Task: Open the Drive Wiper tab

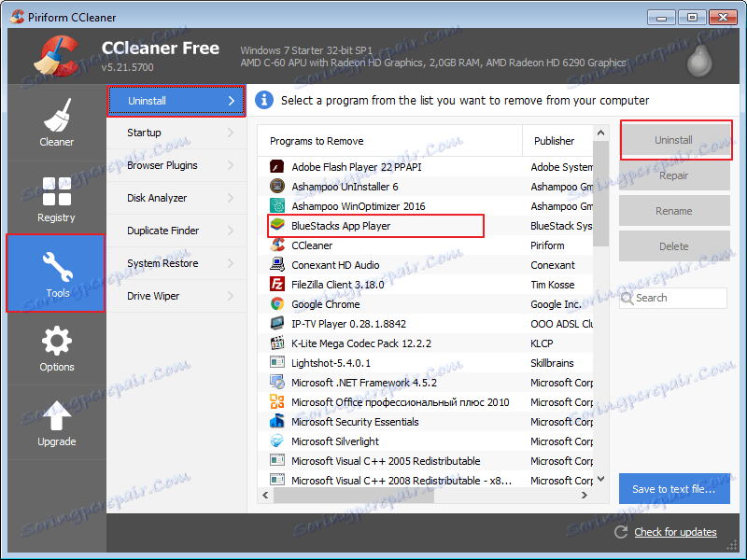Action: point(176,296)
